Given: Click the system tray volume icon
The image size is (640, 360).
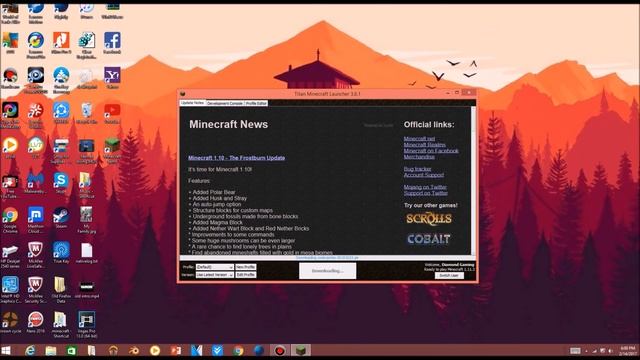Looking at the screenshot, I should click(611, 351).
